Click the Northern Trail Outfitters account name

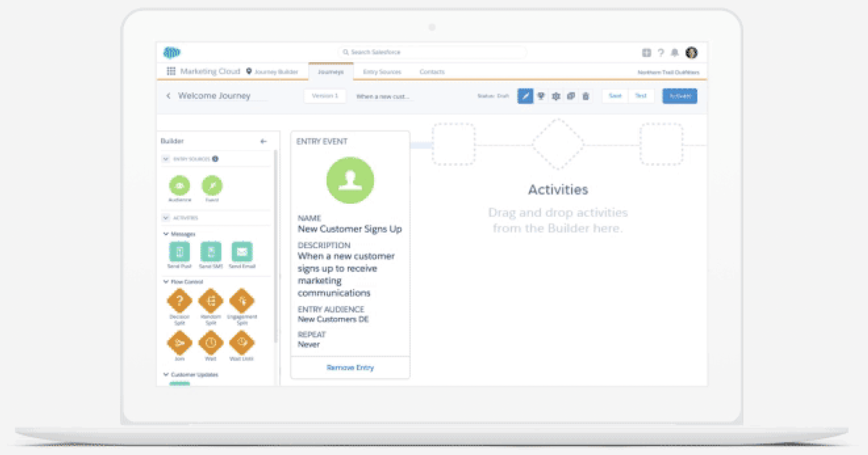click(668, 72)
